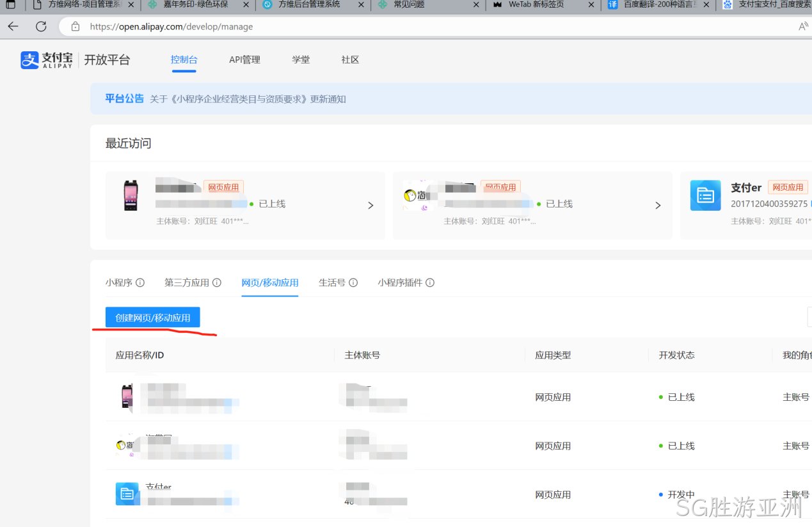Open the 平台公告 announcement link
Screen dimensions: 812x527
click(x=248, y=99)
